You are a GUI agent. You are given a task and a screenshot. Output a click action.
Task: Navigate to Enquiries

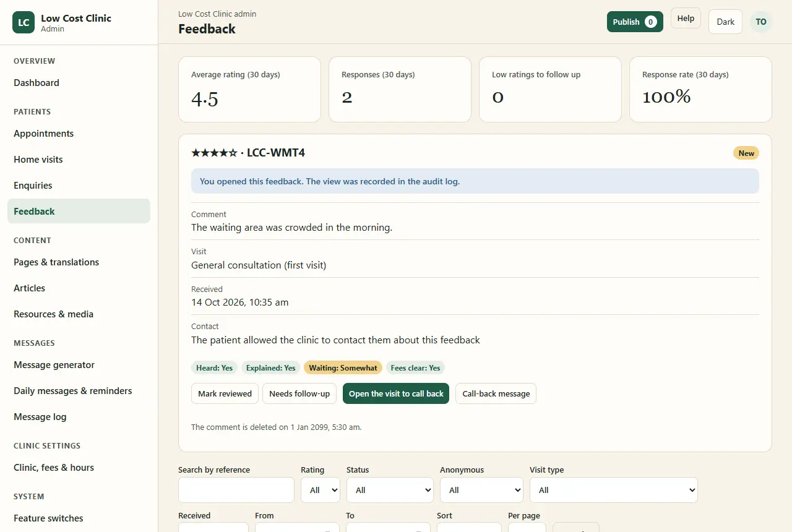[79, 186]
